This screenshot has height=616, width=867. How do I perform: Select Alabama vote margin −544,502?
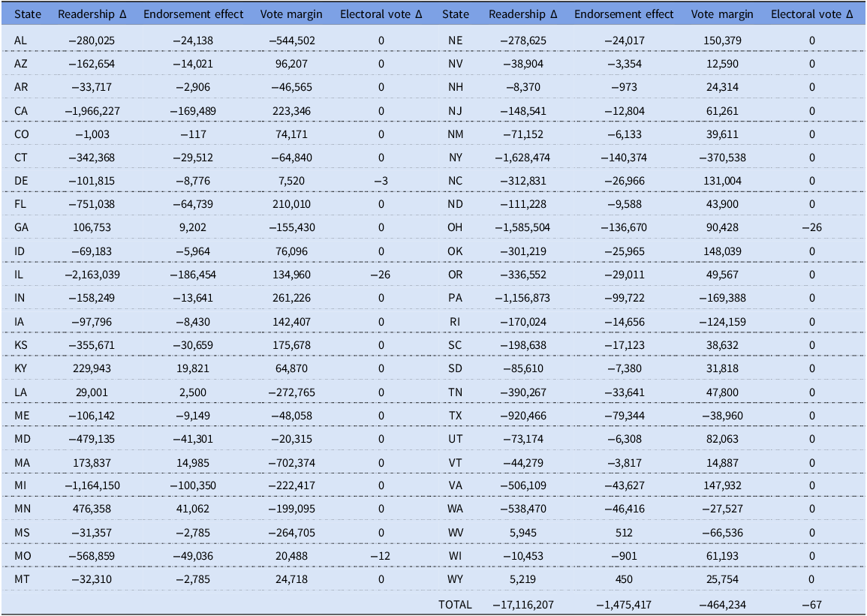[291, 41]
